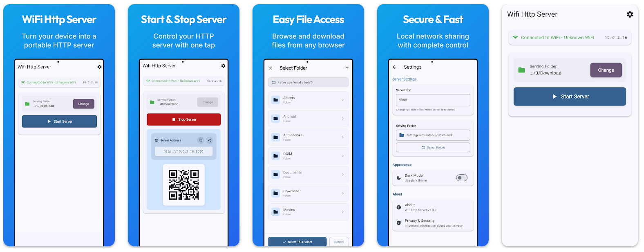The width and height of the screenshot is (644, 252).
Task: Enable the Dark Mode switch
Action: pos(461,178)
